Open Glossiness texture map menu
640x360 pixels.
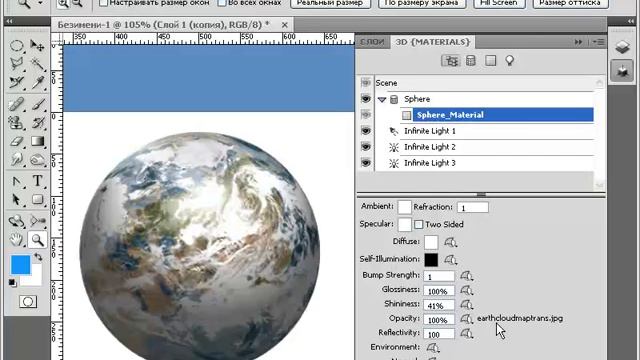[467, 291]
